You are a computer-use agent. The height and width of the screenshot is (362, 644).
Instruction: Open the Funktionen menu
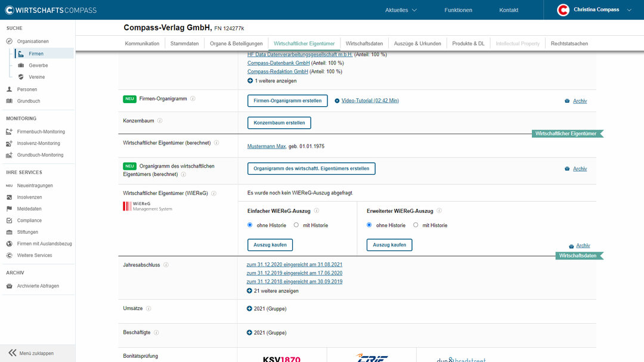click(x=459, y=10)
